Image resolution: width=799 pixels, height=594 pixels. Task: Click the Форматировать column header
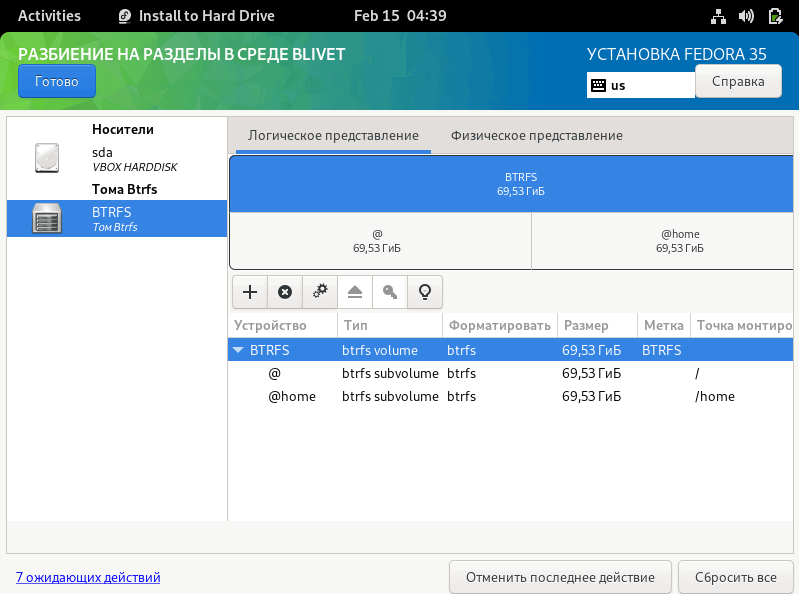(x=500, y=325)
